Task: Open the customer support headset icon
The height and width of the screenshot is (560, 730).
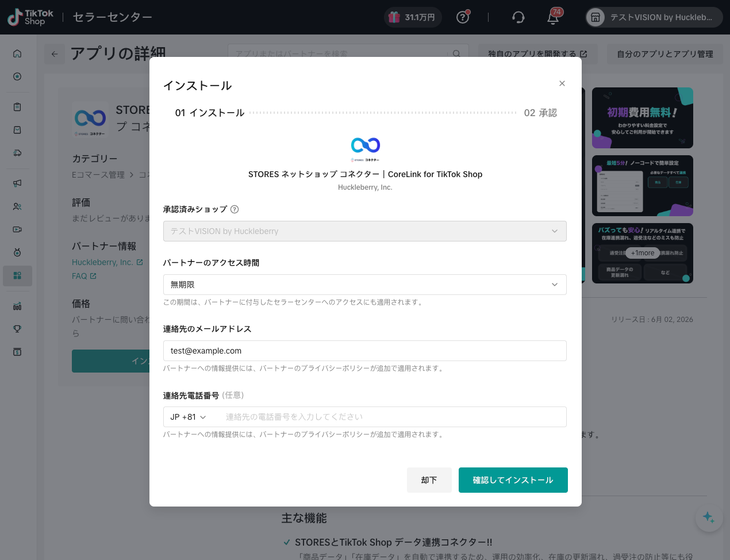Action: pyautogui.click(x=518, y=17)
